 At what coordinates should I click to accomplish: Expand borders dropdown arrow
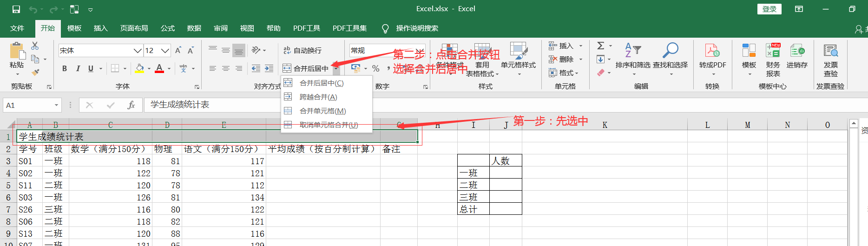pyautogui.click(x=125, y=68)
